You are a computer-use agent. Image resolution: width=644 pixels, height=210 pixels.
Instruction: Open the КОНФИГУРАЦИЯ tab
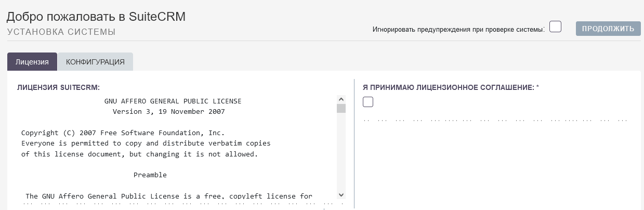pyautogui.click(x=95, y=61)
